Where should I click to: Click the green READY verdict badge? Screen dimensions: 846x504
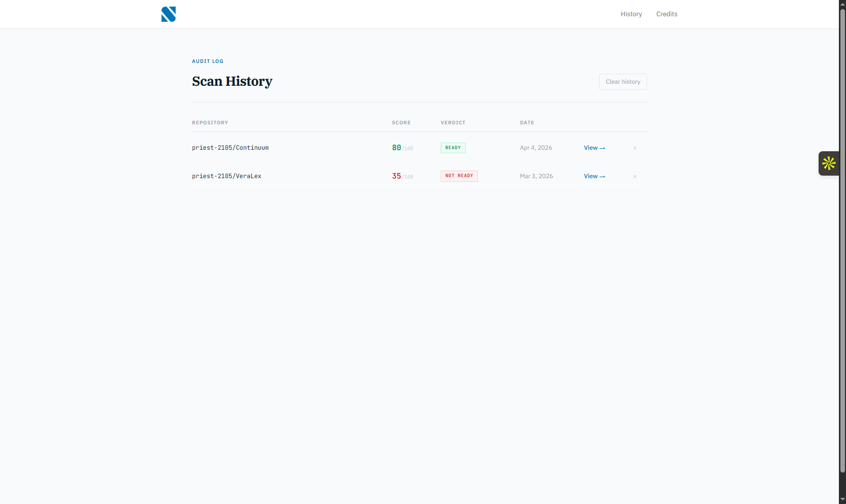pos(453,148)
